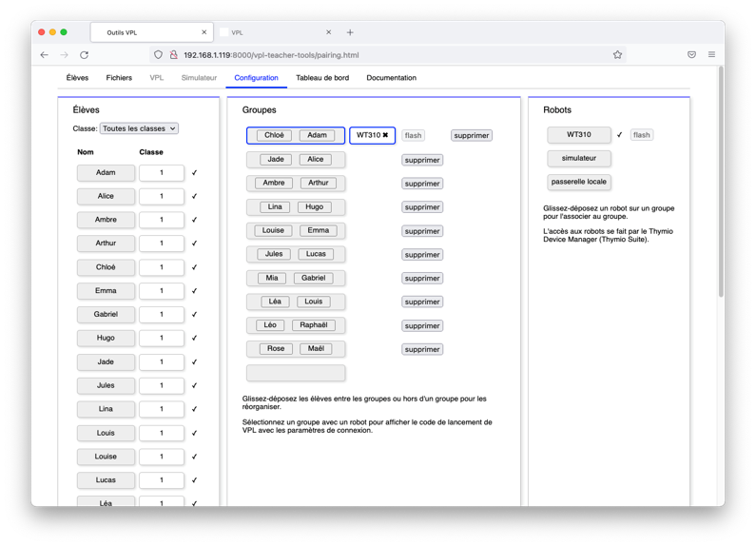The width and height of the screenshot is (756, 546).
Task: Toggle the checkmark next to Gabriel
Action: point(194,315)
